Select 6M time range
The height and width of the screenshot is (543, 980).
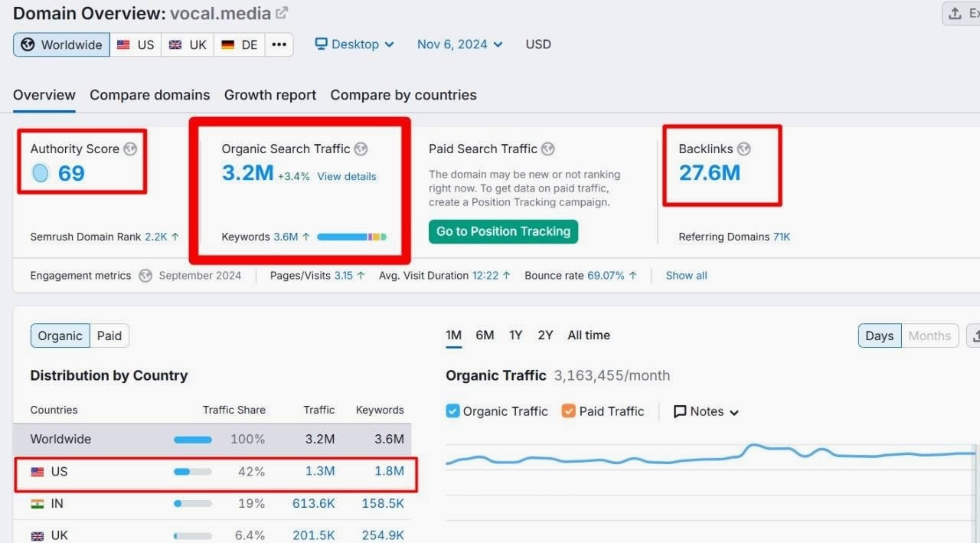pos(485,335)
